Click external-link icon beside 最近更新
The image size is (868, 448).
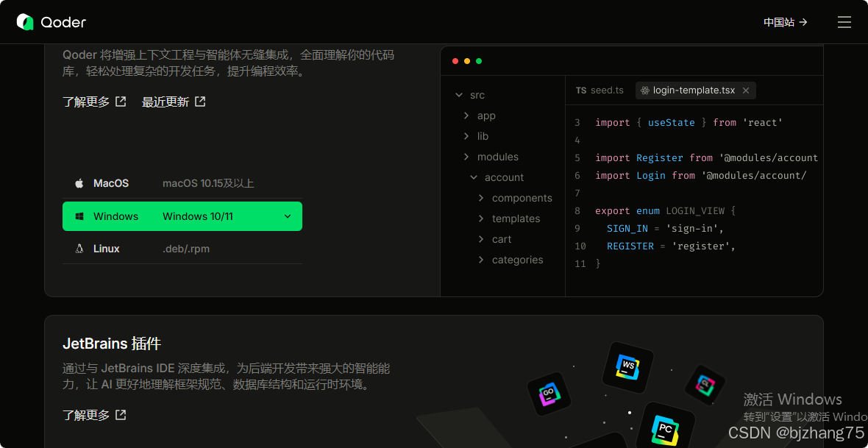point(200,102)
